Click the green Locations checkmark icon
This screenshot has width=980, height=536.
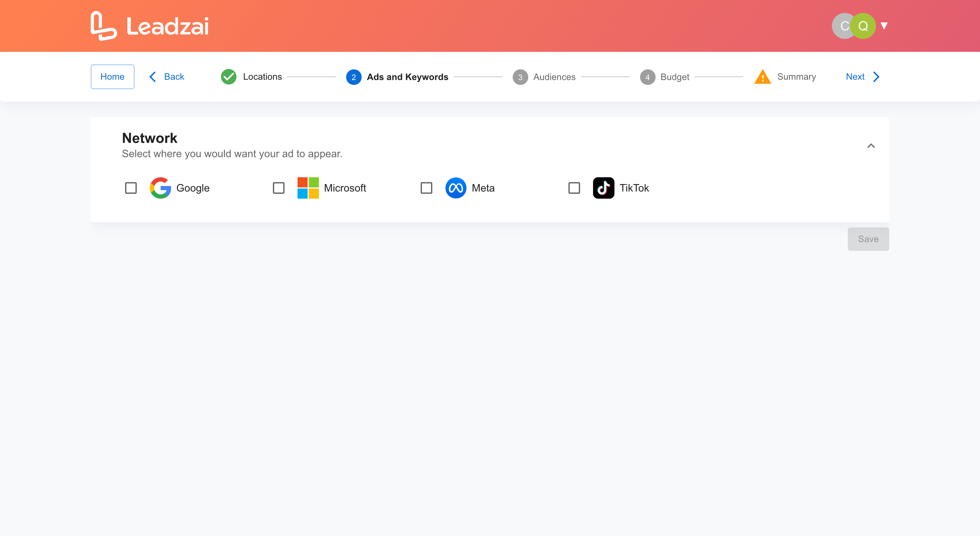229,77
